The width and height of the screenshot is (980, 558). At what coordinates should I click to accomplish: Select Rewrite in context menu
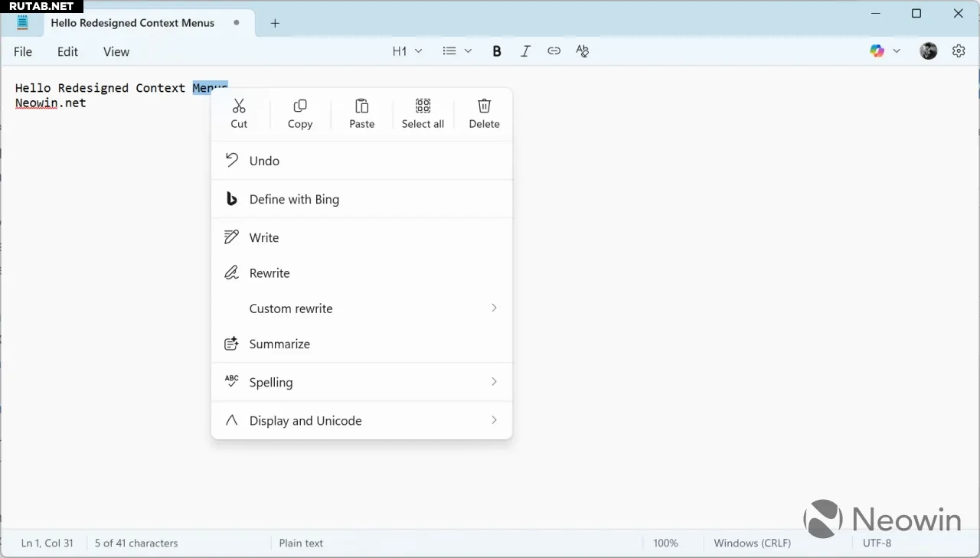pos(361,272)
